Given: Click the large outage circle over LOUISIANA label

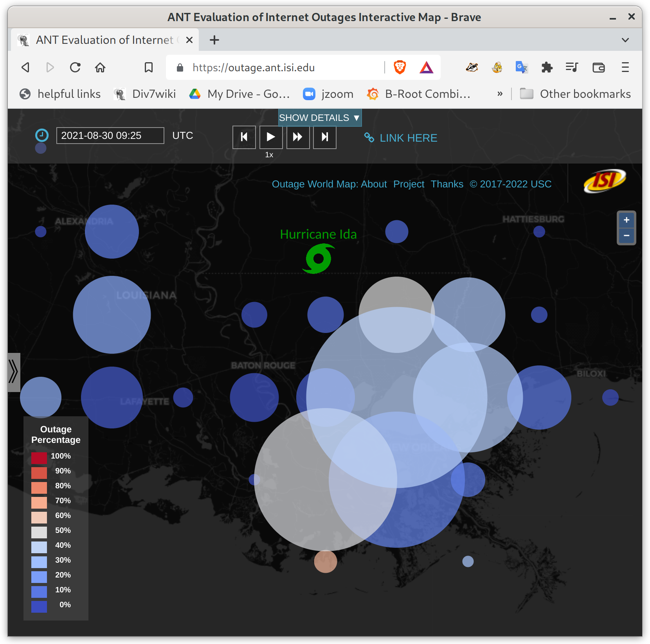Looking at the screenshot, I should click(112, 315).
